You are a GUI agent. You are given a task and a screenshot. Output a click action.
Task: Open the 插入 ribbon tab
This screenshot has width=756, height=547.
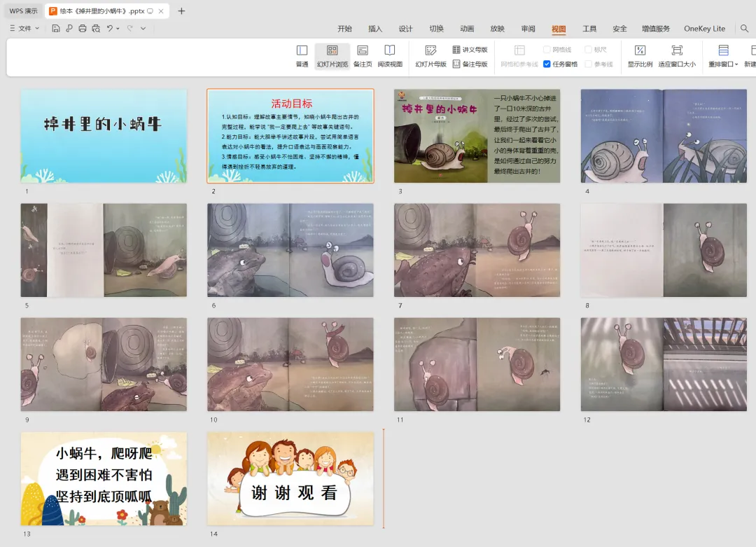[x=375, y=29]
